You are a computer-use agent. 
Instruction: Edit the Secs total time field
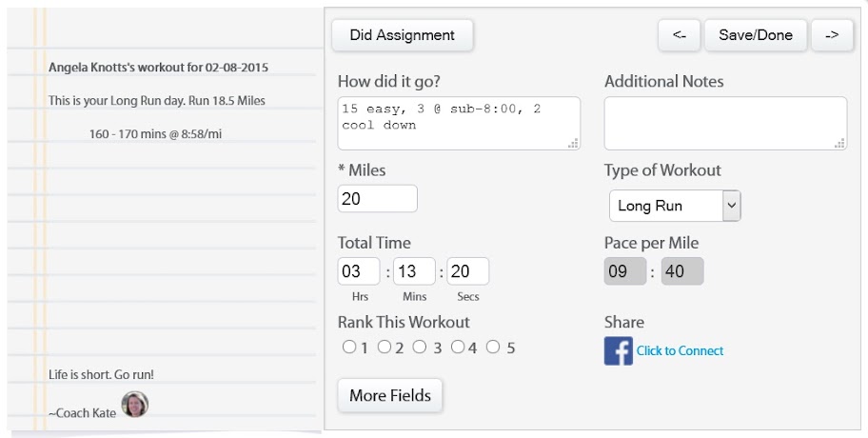468,271
